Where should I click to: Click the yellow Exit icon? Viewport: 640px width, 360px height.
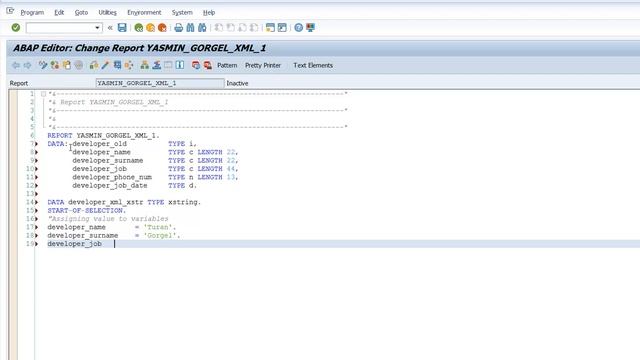point(150,27)
